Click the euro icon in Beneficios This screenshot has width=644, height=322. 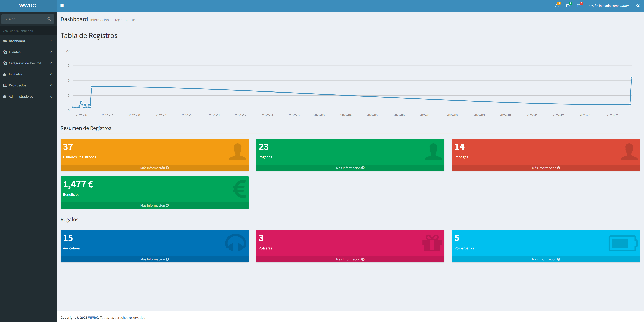[x=239, y=189]
